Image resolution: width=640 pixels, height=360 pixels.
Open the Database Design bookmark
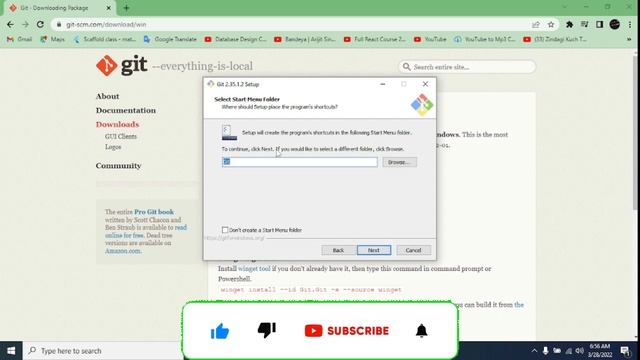click(236, 39)
